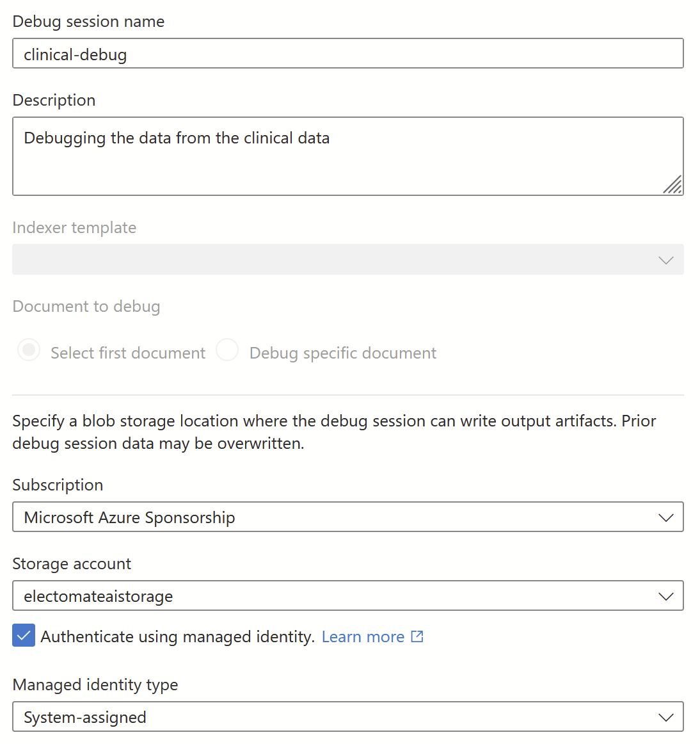
Task: Uncheck the managed identity authentication checkbox
Action: (24, 636)
